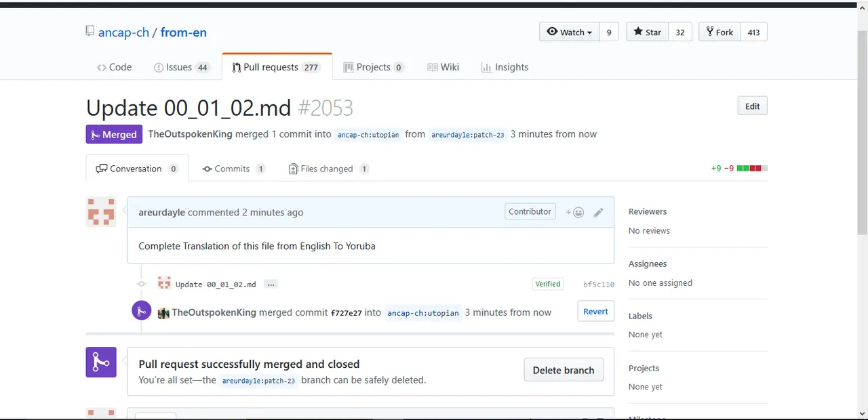The image size is (868, 420).
Task: Click the ancap-ch:utopian base branch in header
Action: point(368,135)
